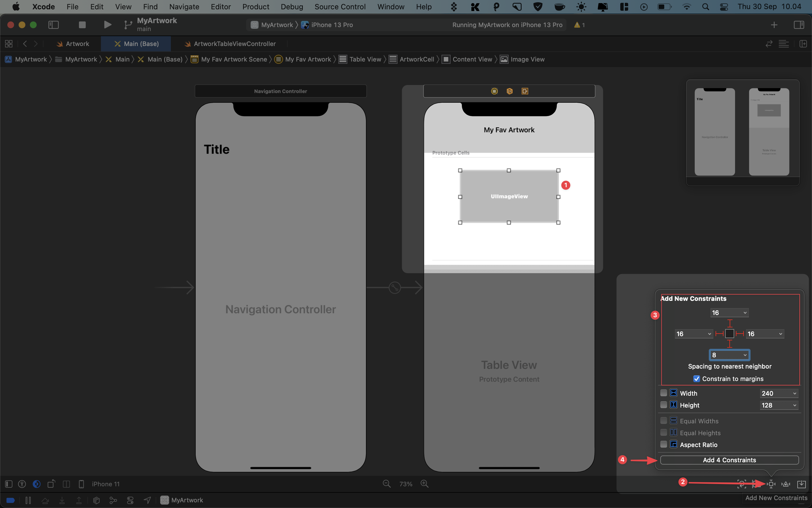Click Table View in the jump bar
This screenshot has height=508, width=812.
coord(360,59)
